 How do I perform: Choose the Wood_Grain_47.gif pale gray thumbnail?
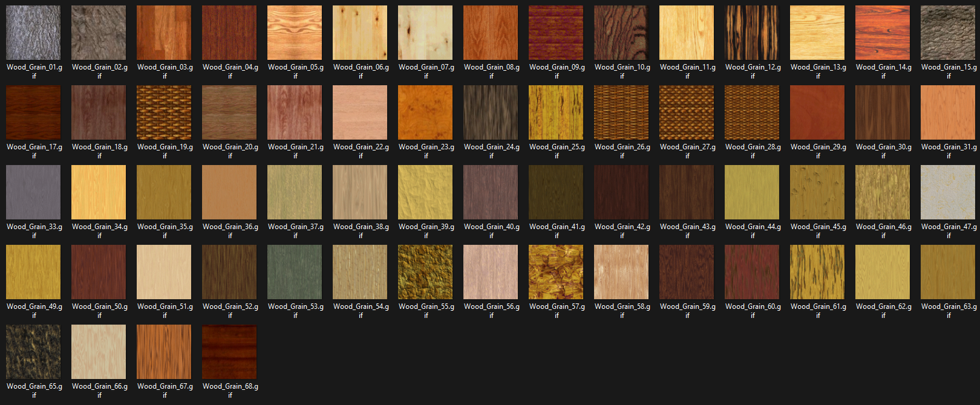pos(948,192)
